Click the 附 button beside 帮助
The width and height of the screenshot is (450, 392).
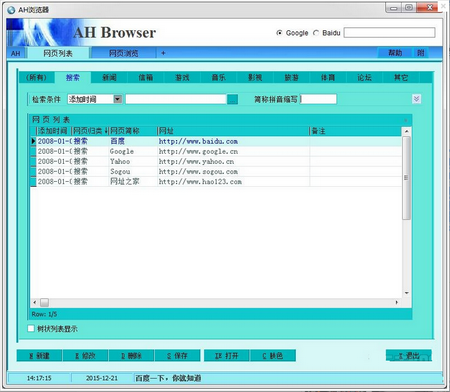point(421,53)
